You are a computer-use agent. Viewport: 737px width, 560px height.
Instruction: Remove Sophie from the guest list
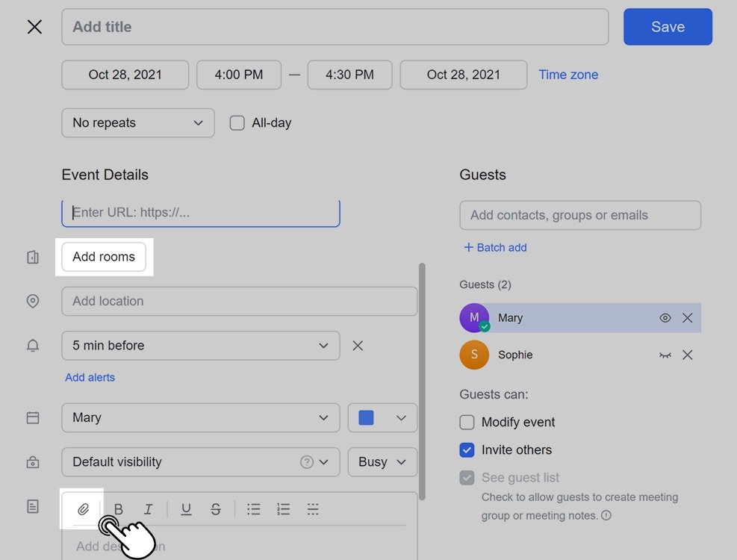688,355
